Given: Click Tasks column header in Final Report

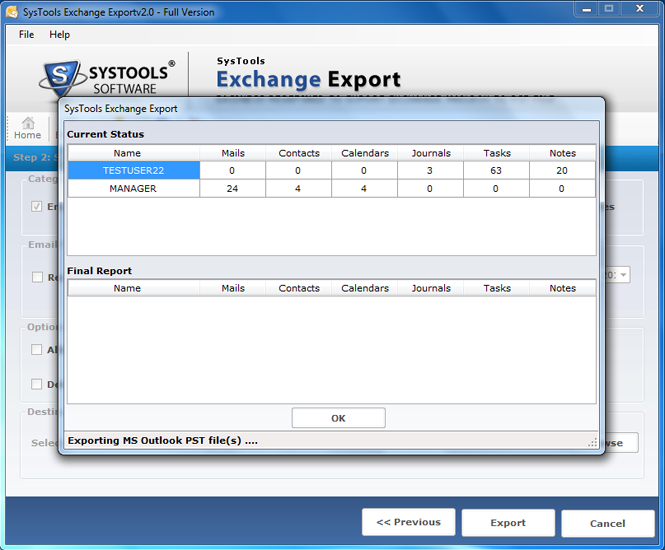Looking at the screenshot, I should 497,288.
